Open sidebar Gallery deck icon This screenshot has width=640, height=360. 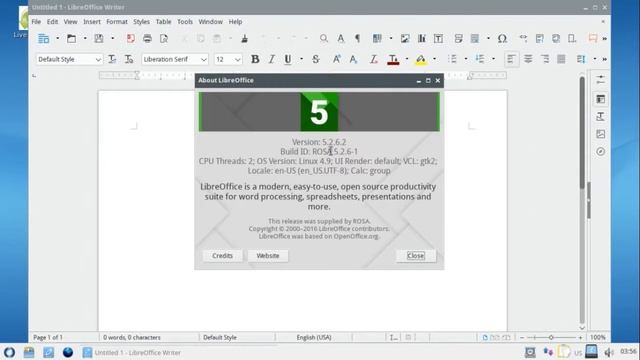(x=600, y=134)
